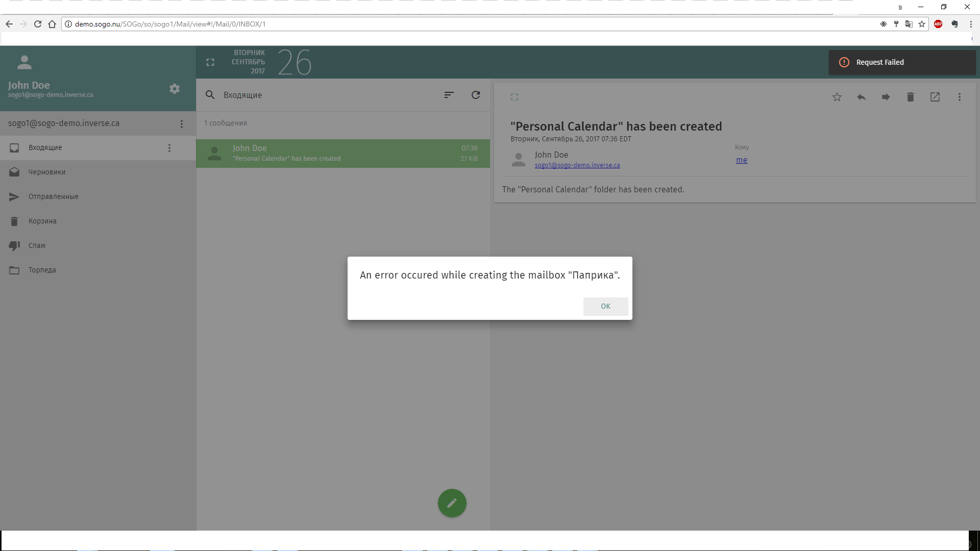Open the message's more options menu
The width and height of the screenshot is (980, 551).
coord(960,97)
